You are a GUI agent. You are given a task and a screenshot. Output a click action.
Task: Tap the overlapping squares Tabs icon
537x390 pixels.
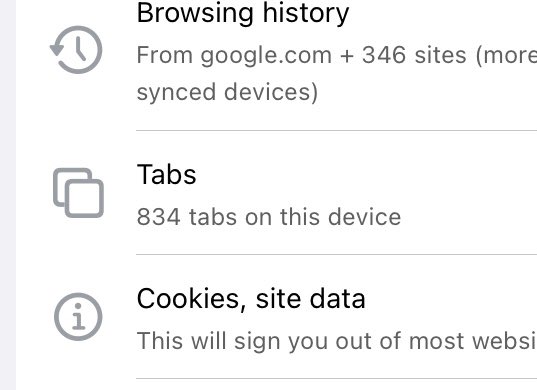click(x=78, y=193)
